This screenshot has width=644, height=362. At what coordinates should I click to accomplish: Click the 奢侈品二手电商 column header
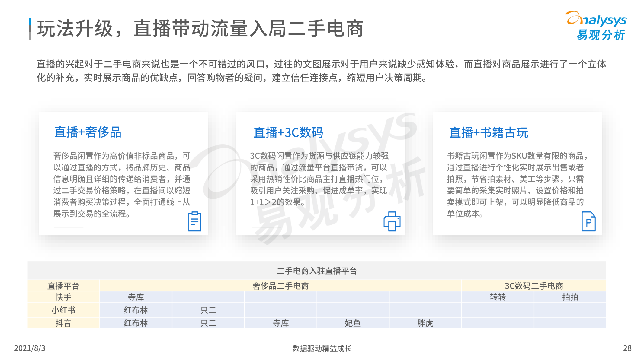point(280,286)
